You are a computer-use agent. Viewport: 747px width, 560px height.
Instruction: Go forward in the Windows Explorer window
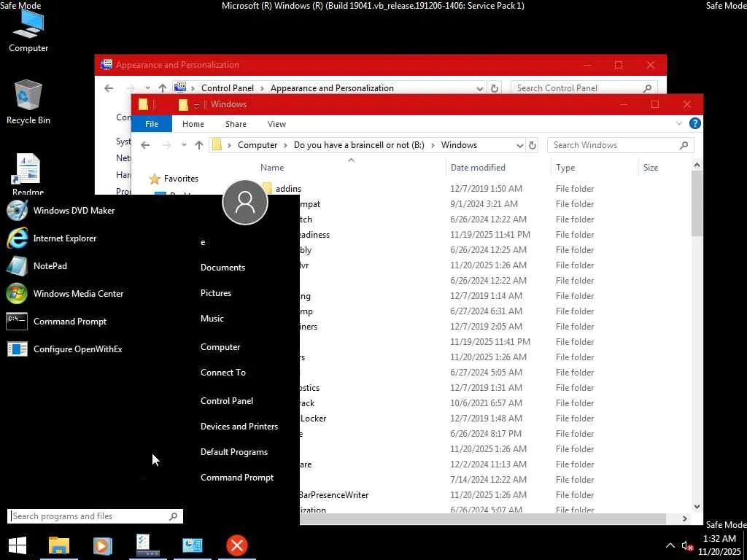click(167, 145)
